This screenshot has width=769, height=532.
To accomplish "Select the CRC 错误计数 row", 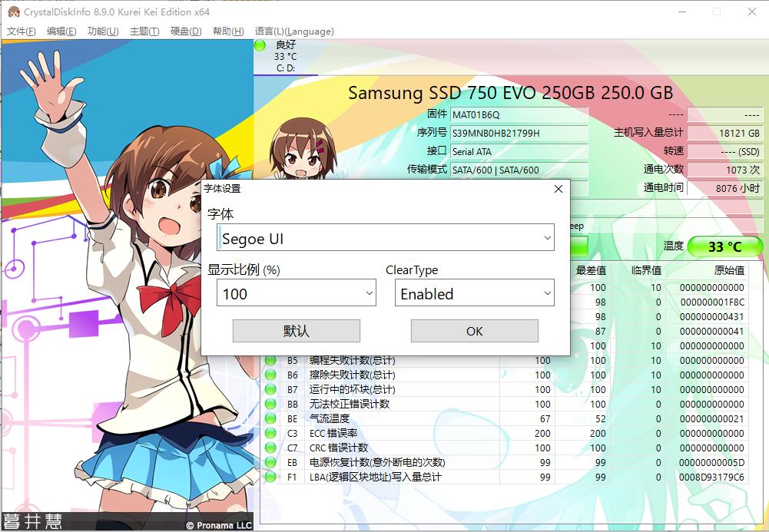I will [x=504, y=448].
